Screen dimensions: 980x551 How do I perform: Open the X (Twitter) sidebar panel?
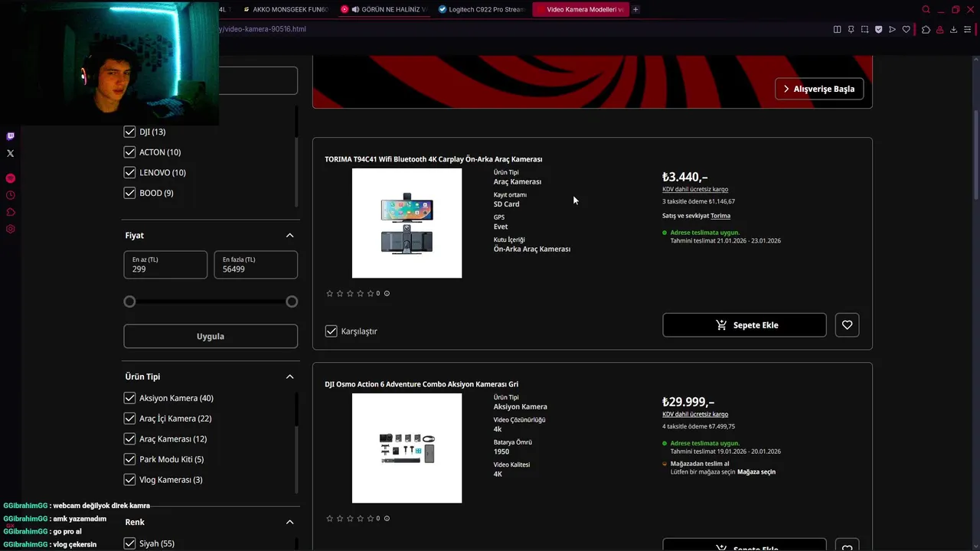point(10,153)
